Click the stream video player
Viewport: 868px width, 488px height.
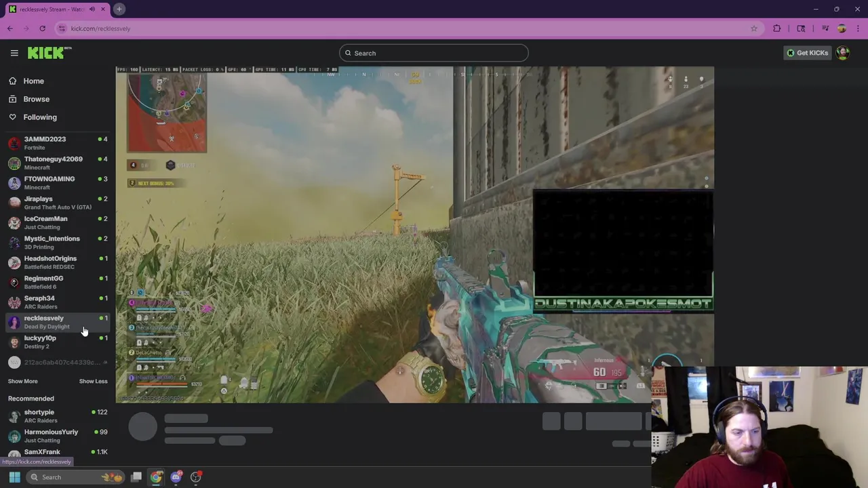pos(414,235)
